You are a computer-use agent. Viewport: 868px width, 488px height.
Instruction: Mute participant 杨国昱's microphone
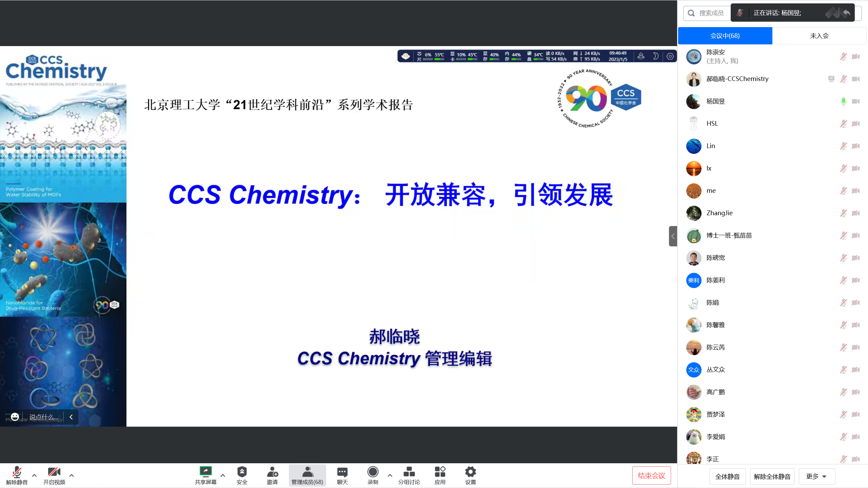coord(843,101)
